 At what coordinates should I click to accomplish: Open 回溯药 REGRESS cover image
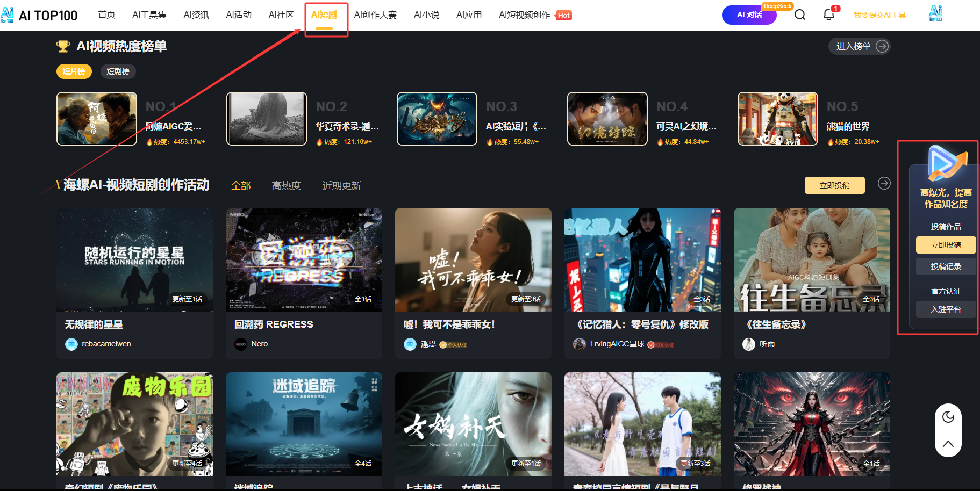(304, 259)
